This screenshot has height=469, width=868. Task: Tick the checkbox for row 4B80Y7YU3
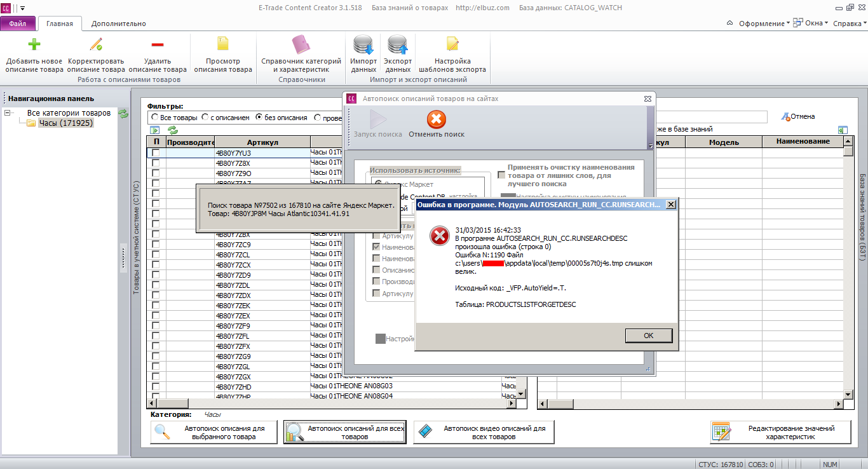[x=156, y=153]
